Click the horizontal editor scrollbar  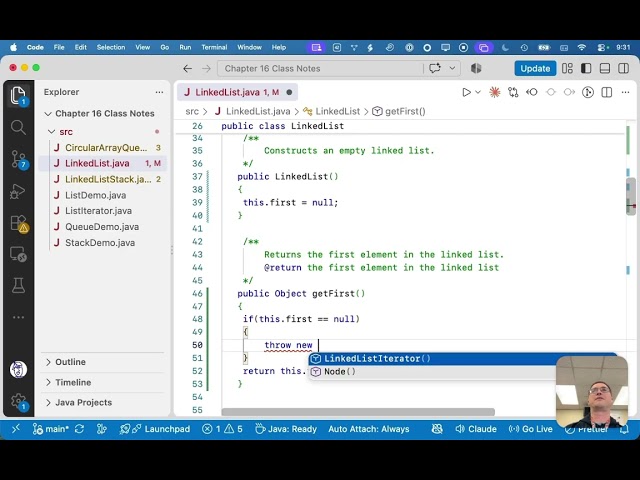358,412
